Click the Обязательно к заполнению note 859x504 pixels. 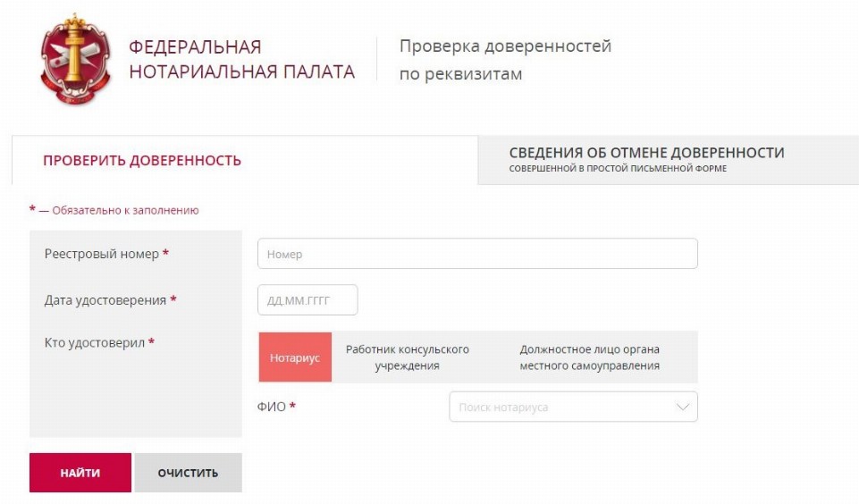(117, 210)
